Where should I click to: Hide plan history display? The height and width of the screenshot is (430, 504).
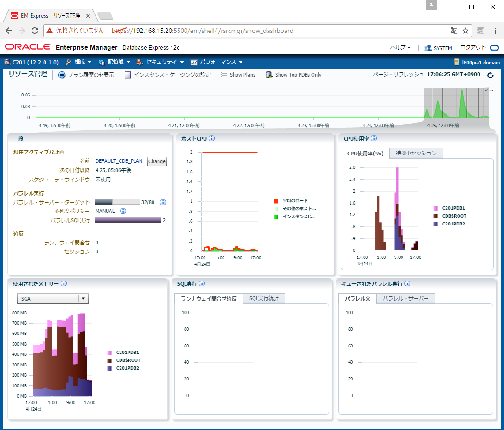pyautogui.click(x=86, y=75)
